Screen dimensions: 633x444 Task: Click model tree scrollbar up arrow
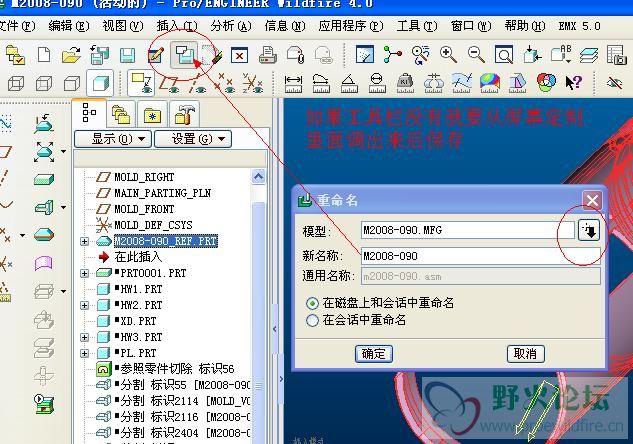coord(258,177)
